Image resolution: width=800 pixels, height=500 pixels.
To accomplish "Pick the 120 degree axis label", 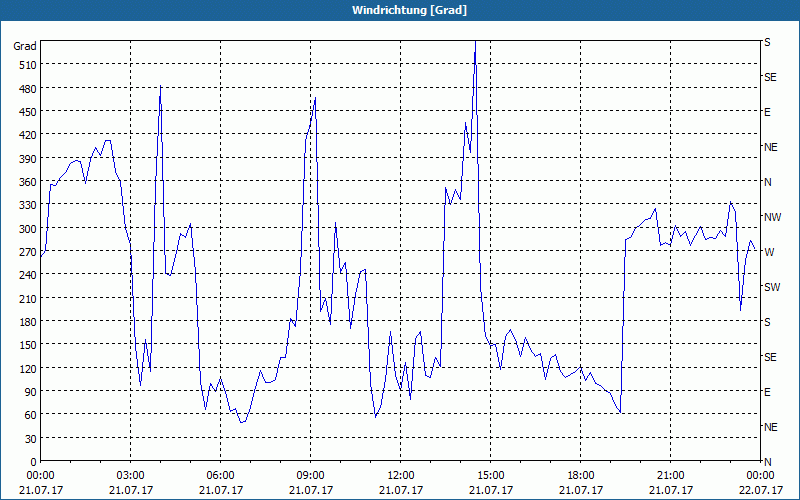I will [28, 369].
